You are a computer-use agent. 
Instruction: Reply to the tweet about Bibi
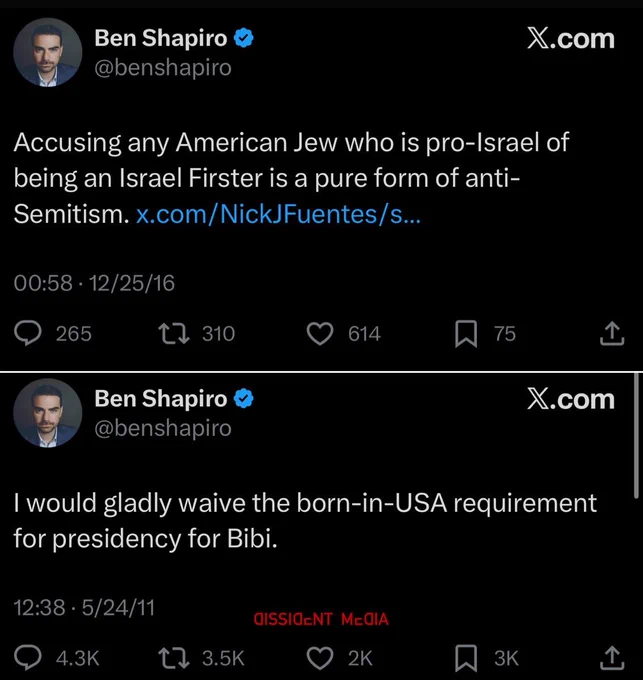pos(30,657)
